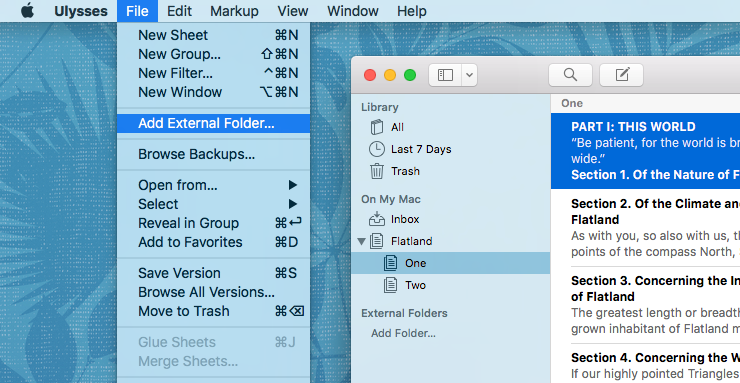Collapse the Flatland group triangle
Screen dimensions: 740x383
coord(362,241)
